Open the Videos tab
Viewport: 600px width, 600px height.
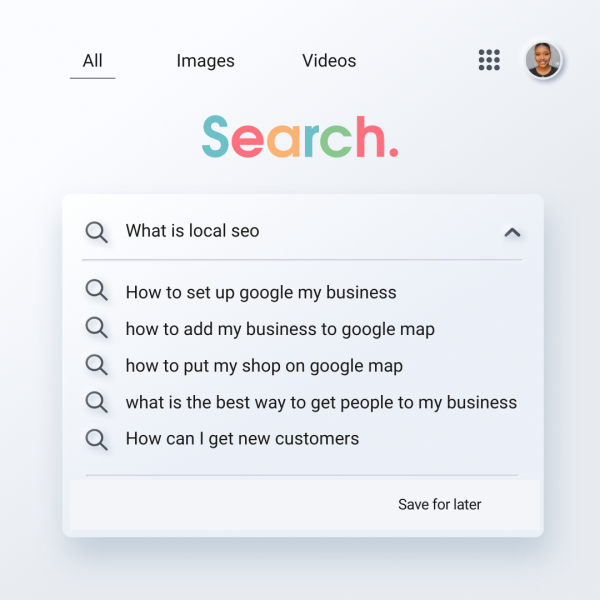point(329,61)
